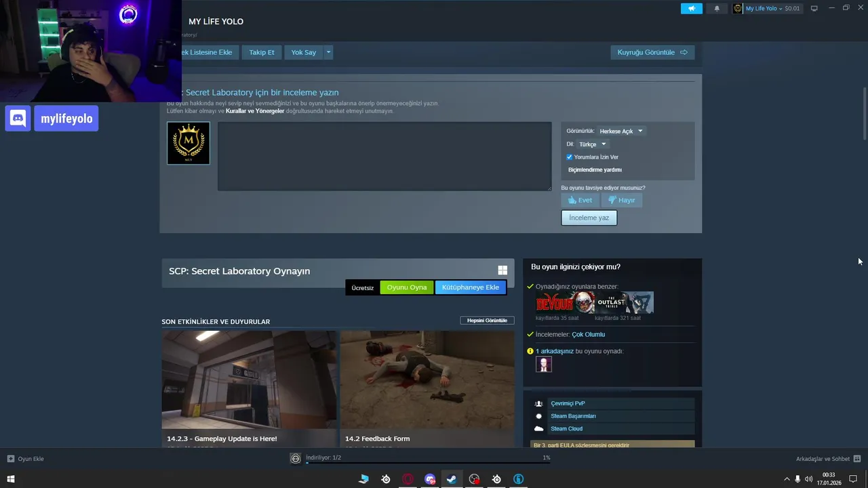Open the 1 arkadaşınız link

tap(555, 351)
